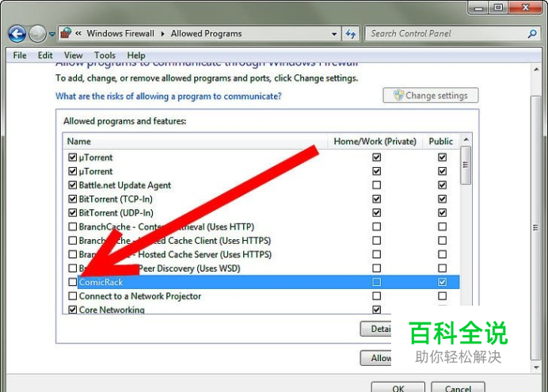
Task: Toggle BitTorrent (UDP-In) name checkbox
Action: 72,213
